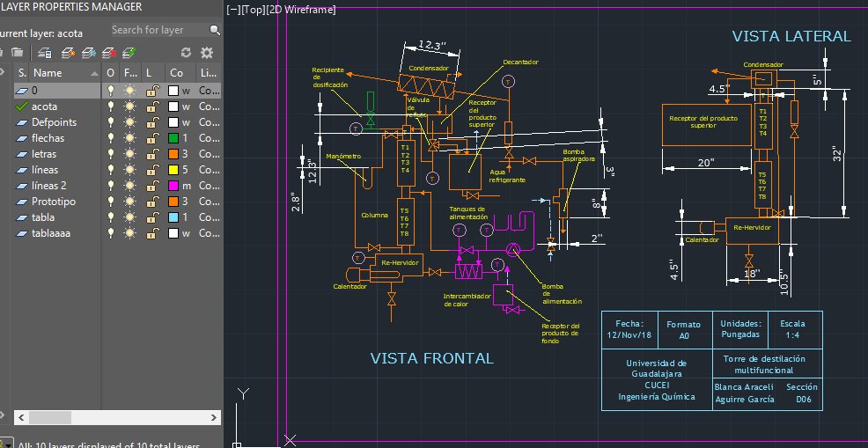Select the layer named líneas 2

pos(48,186)
